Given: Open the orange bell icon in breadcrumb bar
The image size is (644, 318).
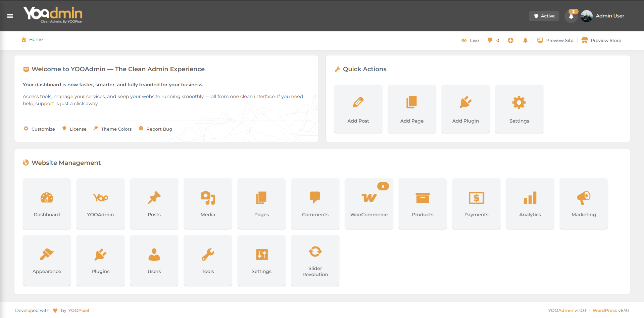Looking at the screenshot, I should click(525, 40).
